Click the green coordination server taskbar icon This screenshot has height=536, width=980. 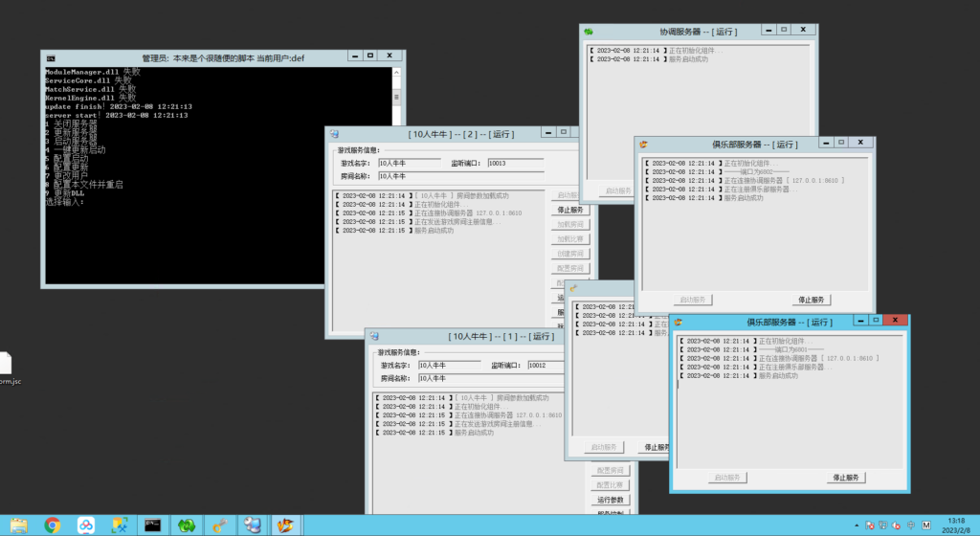click(x=186, y=525)
